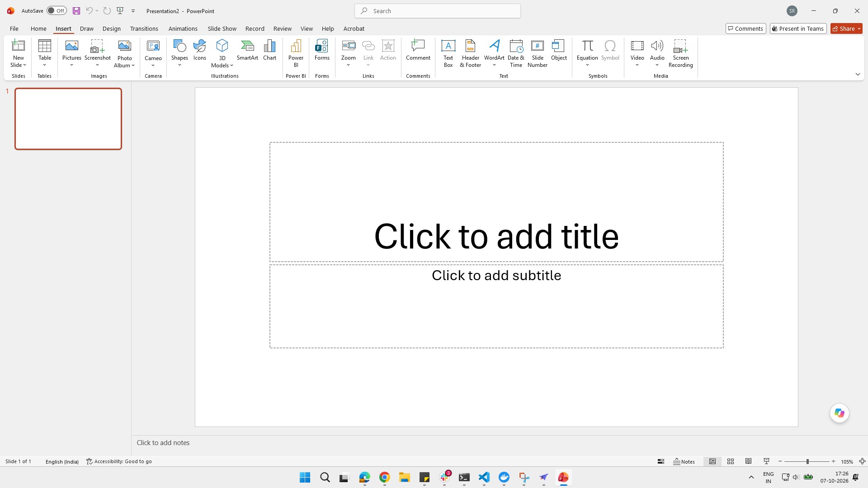Go to the Slide Show tab
The height and width of the screenshot is (488, 868).
[x=222, y=28]
